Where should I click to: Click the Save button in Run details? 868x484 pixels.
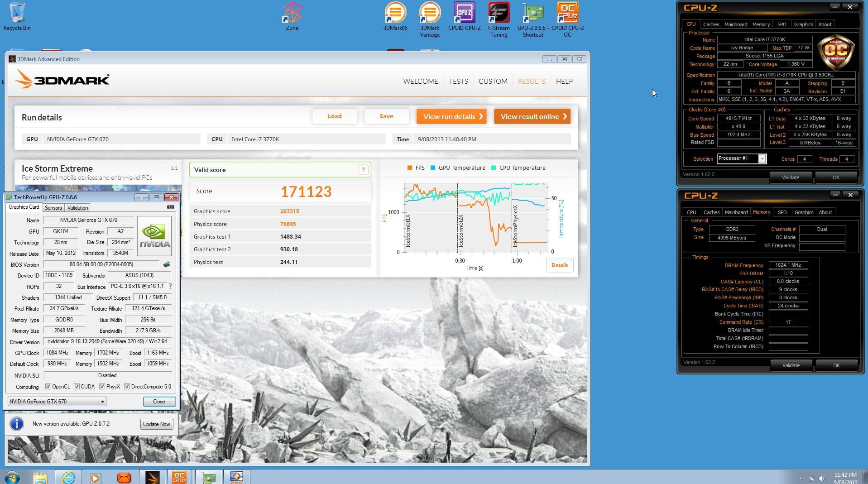(386, 116)
